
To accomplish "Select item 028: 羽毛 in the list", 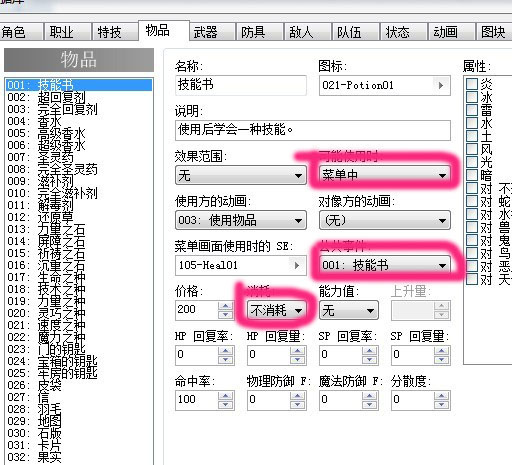I will pyautogui.click(x=79, y=409).
